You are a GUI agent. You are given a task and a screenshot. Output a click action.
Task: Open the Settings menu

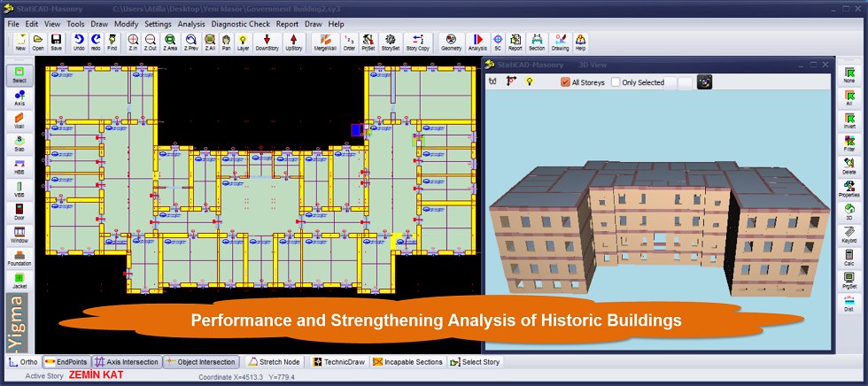pyautogui.click(x=159, y=24)
